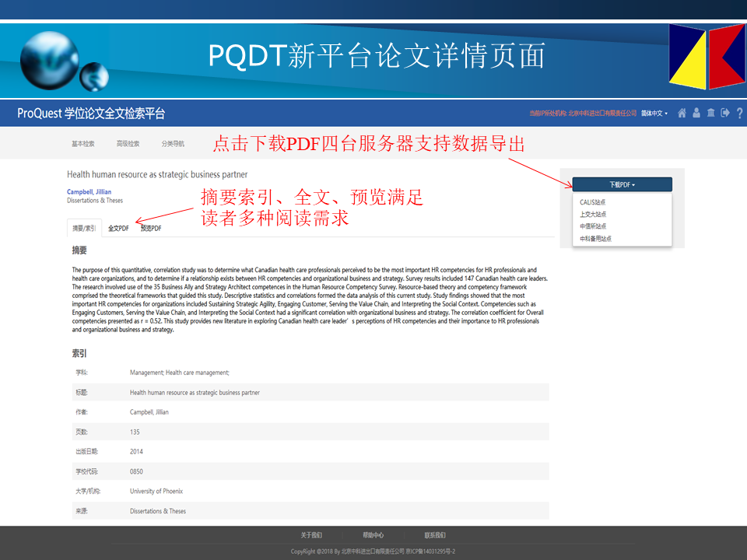
Task: Open 高级检索 advanced search
Action: (x=128, y=144)
